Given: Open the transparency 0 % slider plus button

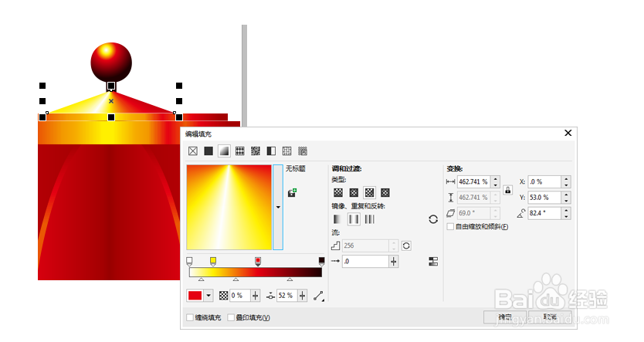Looking at the screenshot, I should 255,296.
